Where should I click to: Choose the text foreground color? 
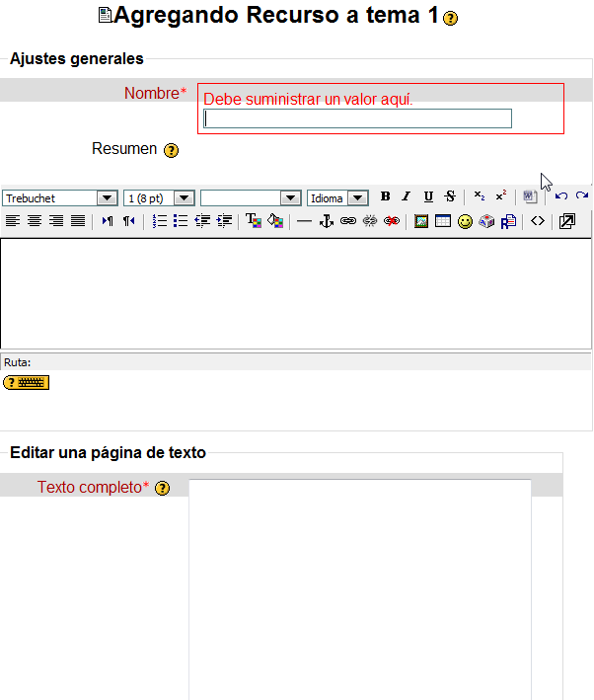point(253,221)
